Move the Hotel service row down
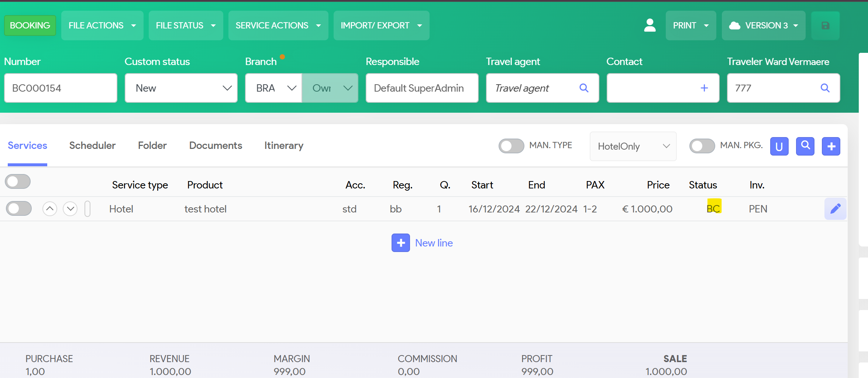This screenshot has width=868, height=378. point(70,209)
